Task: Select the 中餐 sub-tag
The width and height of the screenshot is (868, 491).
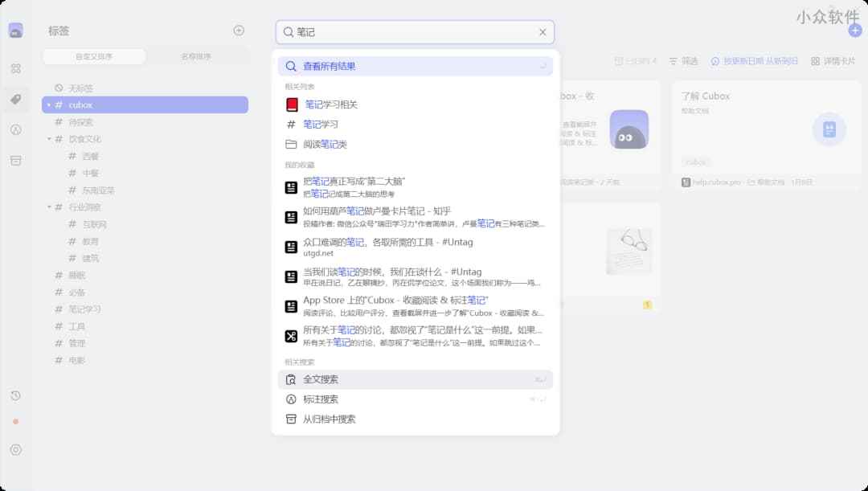Action: click(x=145, y=174)
